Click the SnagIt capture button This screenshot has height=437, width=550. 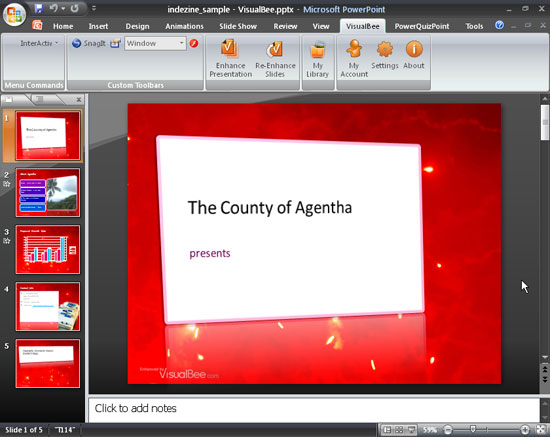pyautogui.click(x=89, y=43)
